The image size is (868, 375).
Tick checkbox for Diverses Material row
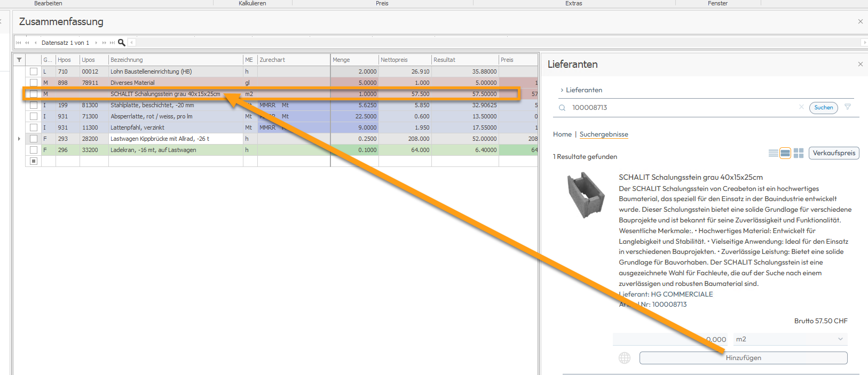click(x=34, y=83)
